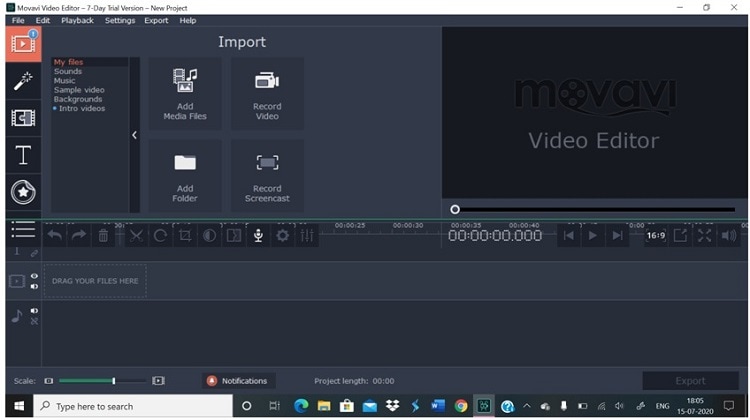Click the Windows search box
Screen dimensions: 750x420
pyautogui.click(x=133, y=406)
